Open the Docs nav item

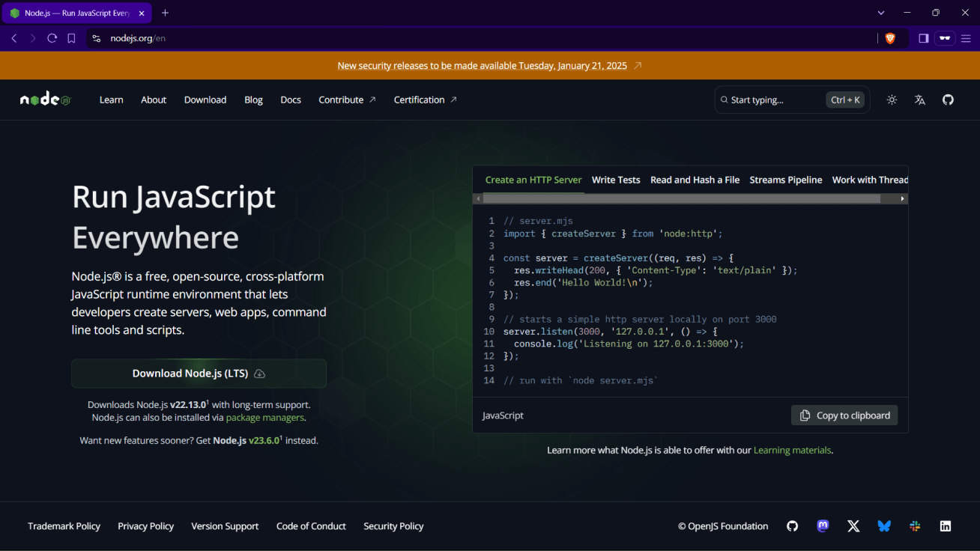click(x=291, y=100)
